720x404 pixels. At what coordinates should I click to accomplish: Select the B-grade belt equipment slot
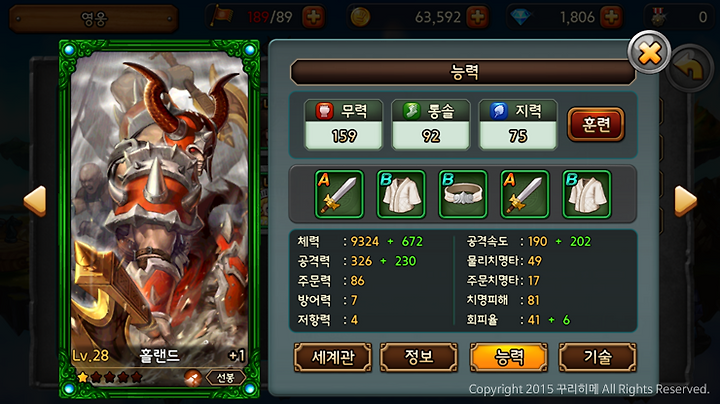(463, 194)
